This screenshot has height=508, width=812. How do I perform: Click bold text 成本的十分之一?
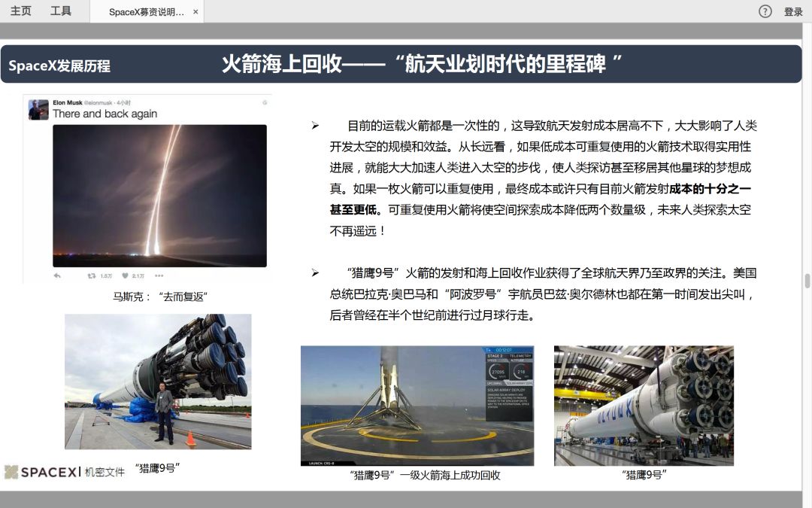tap(710, 189)
